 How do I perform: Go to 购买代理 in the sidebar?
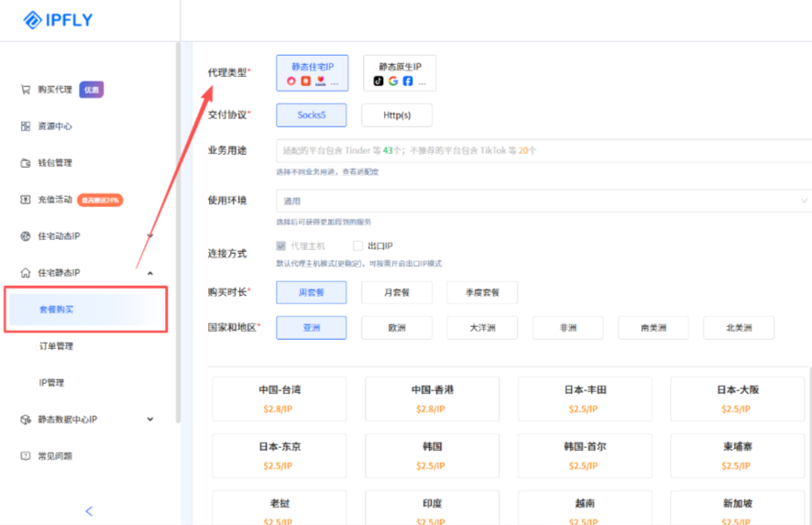pyautogui.click(x=55, y=90)
